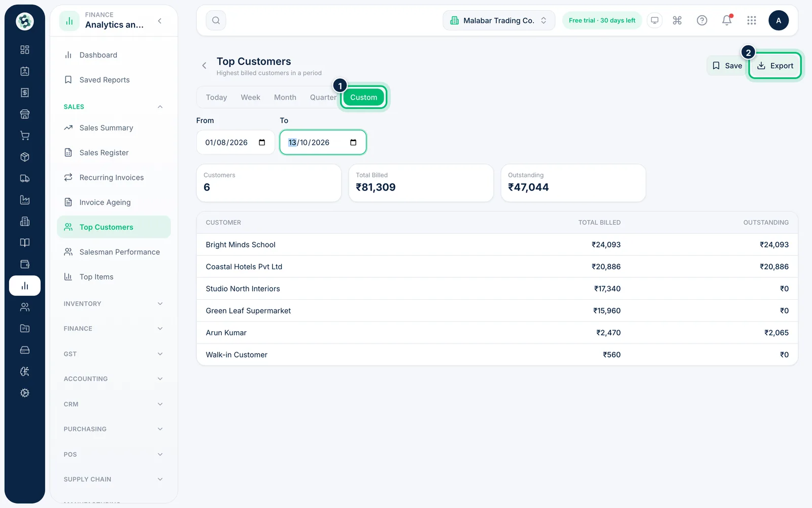Select the active analytics bar-chart rail icon
The image size is (812, 508).
[24, 286]
